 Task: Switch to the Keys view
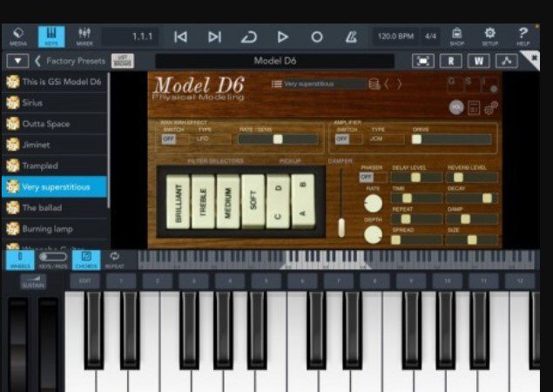click(51, 37)
